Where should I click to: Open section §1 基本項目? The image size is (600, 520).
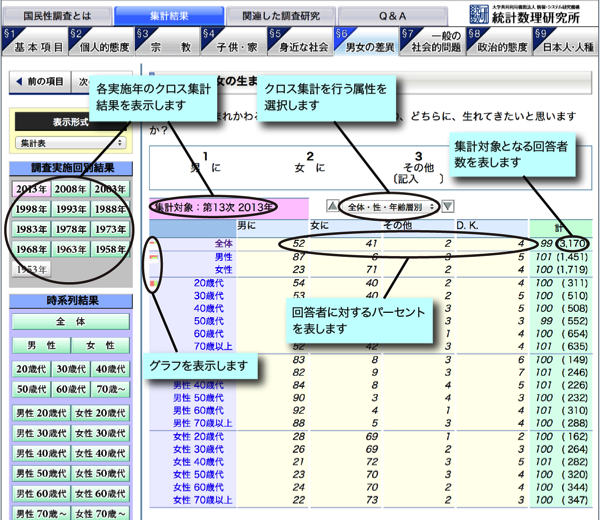pos(33,42)
